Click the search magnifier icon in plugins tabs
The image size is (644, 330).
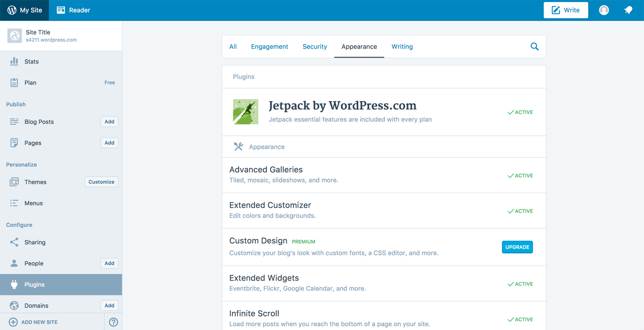(x=534, y=46)
